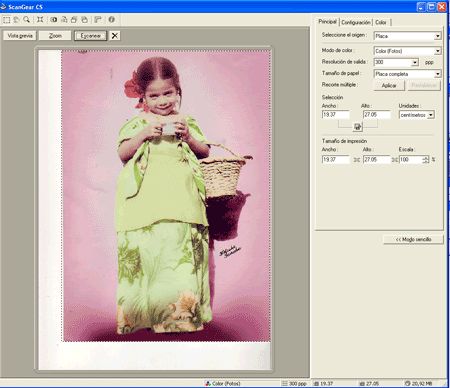The height and width of the screenshot is (388, 450).
Task: Switch to << Modo sencillo
Action: (x=413, y=239)
